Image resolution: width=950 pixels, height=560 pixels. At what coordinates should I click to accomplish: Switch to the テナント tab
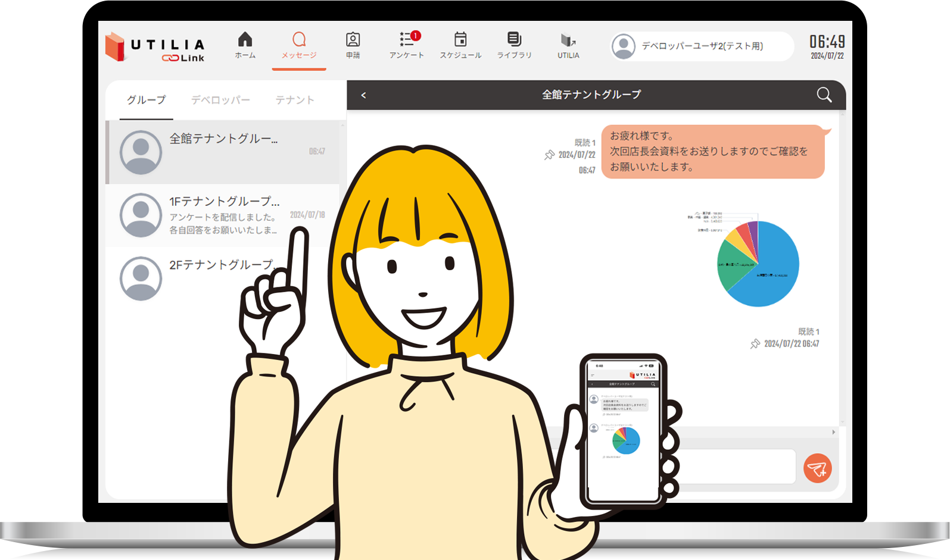point(295,100)
